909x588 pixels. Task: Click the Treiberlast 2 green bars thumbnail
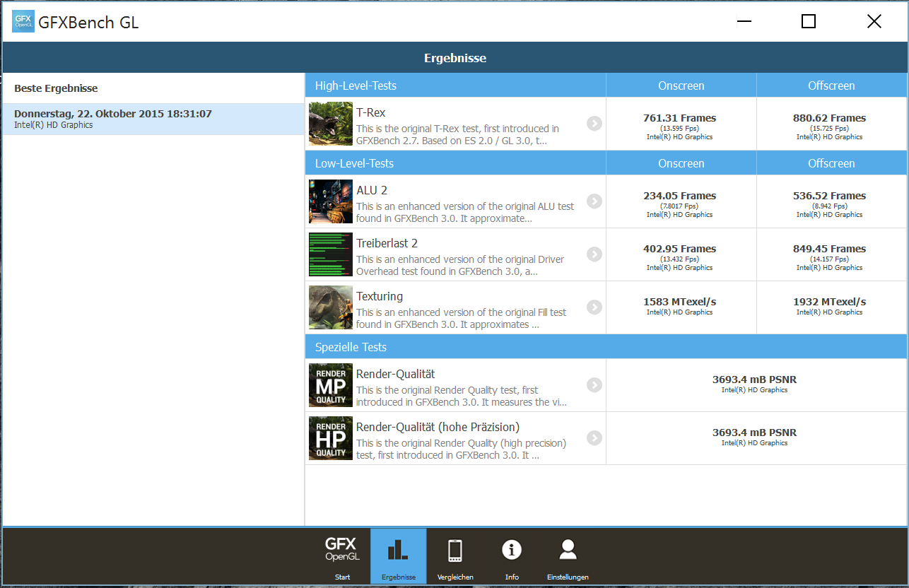tap(331, 254)
